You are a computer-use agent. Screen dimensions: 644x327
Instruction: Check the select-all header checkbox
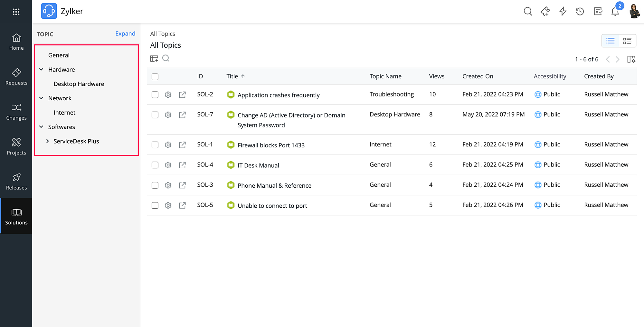[x=155, y=77]
